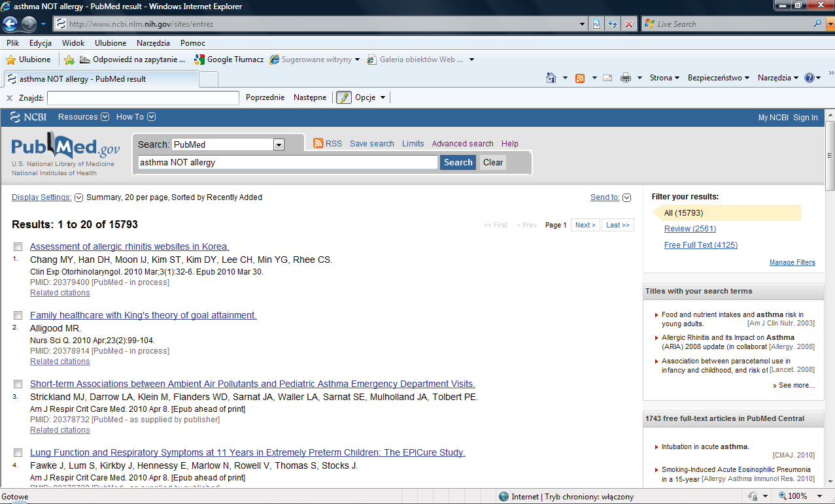Check the box for Lung Function and Respiratory Symptoms
Image resolution: width=835 pixels, height=504 pixels.
click(x=18, y=453)
